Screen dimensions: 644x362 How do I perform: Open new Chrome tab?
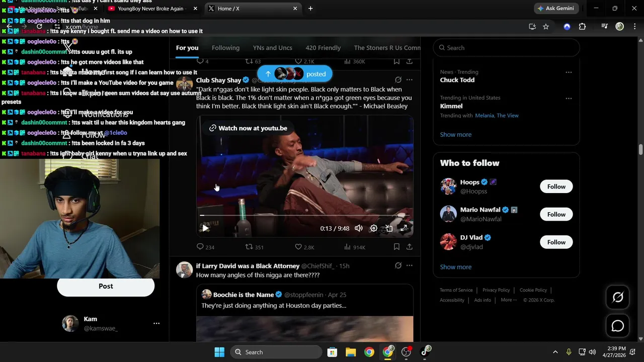click(310, 9)
